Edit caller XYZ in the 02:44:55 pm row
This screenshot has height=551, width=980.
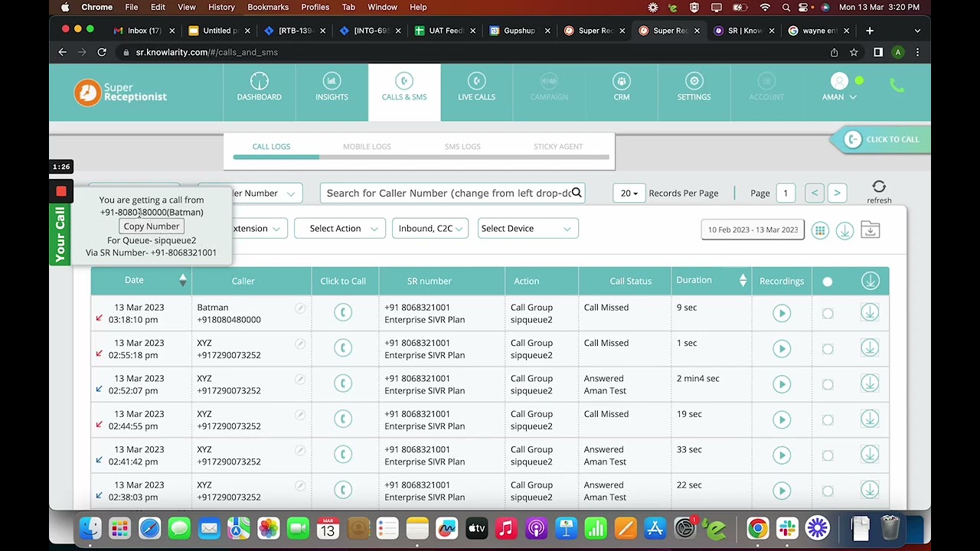300,415
